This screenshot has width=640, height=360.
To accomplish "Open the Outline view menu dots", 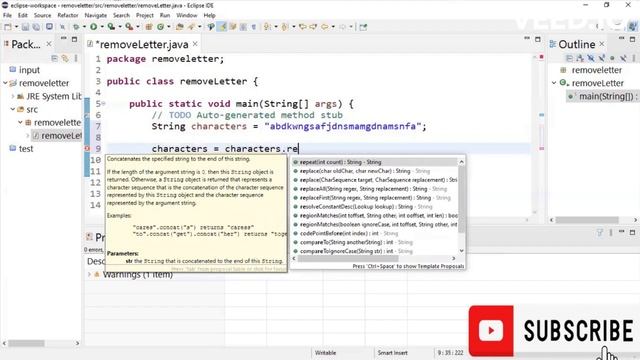I will coord(634,58).
